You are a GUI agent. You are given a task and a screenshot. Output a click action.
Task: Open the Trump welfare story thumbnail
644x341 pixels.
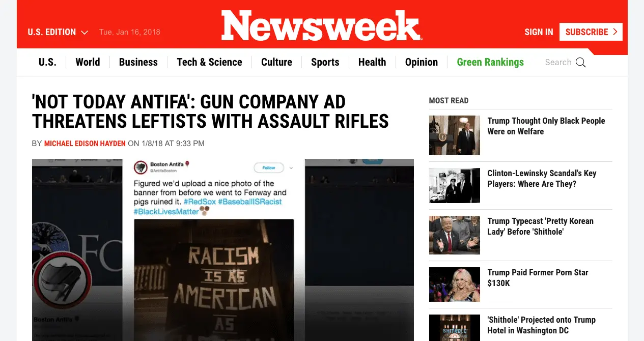[x=455, y=135]
